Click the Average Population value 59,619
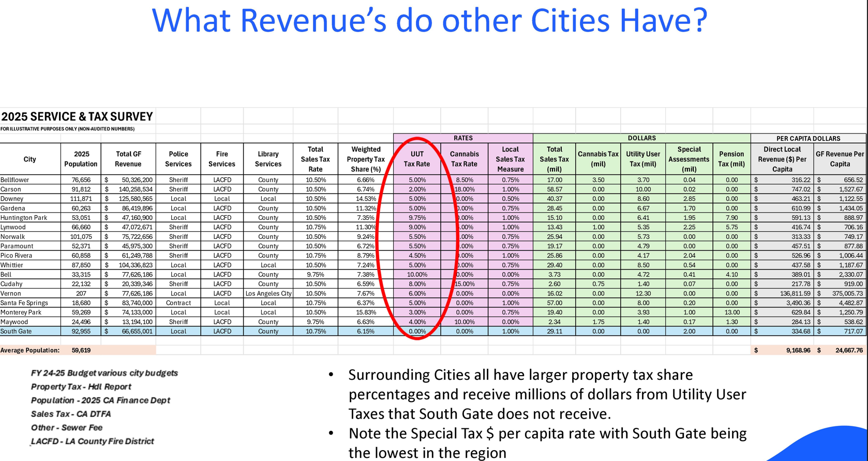Screen dimensions: 868x461 click(x=81, y=350)
